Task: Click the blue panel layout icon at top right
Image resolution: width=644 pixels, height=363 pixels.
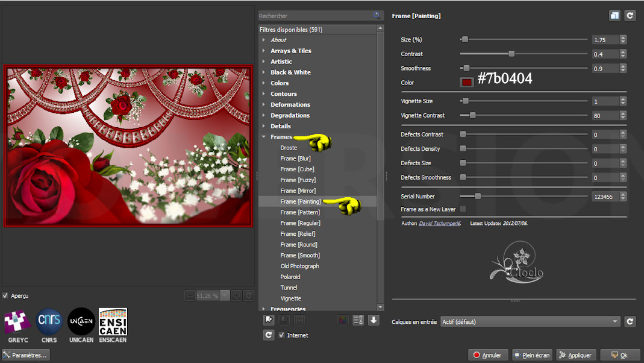Action: pos(614,16)
